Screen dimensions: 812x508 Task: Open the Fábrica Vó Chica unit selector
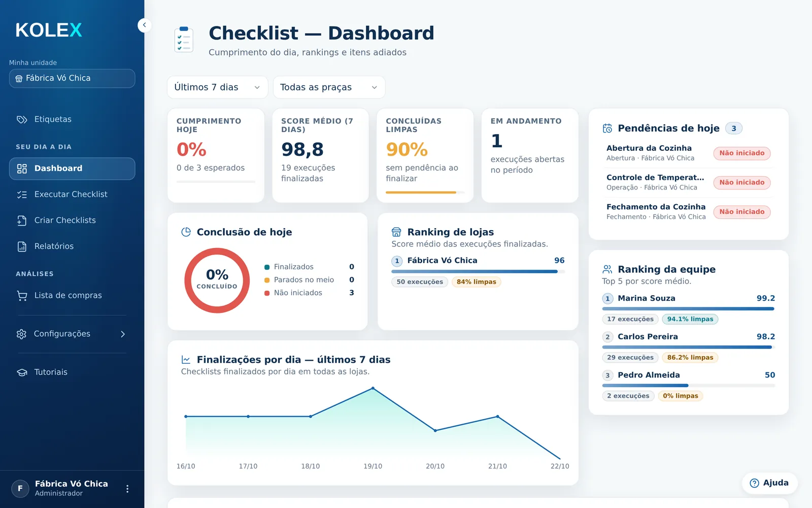coord(72,78)
